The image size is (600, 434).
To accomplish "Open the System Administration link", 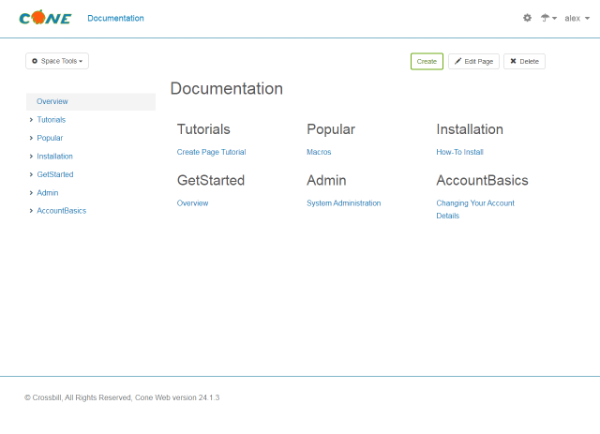I will [x=344, y=203].
